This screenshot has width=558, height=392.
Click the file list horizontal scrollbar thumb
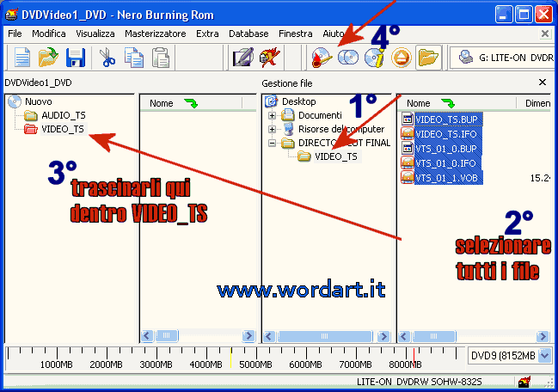point(433,336)
